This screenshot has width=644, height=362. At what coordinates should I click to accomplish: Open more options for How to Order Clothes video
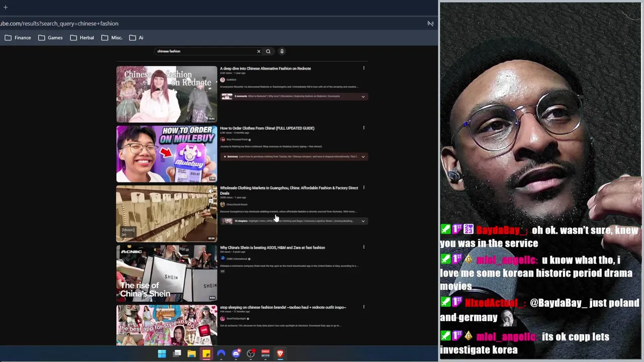click(x=364, y=128)
